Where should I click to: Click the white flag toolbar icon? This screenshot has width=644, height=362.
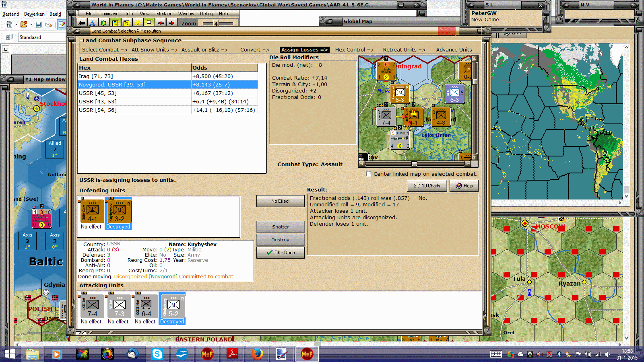click(x=149, y=23)
